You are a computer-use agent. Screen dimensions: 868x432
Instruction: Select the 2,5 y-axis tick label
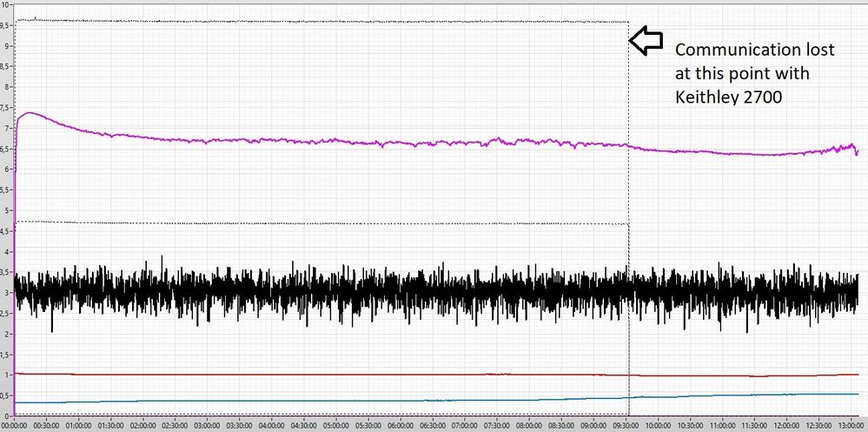click(x=3, y=314)
